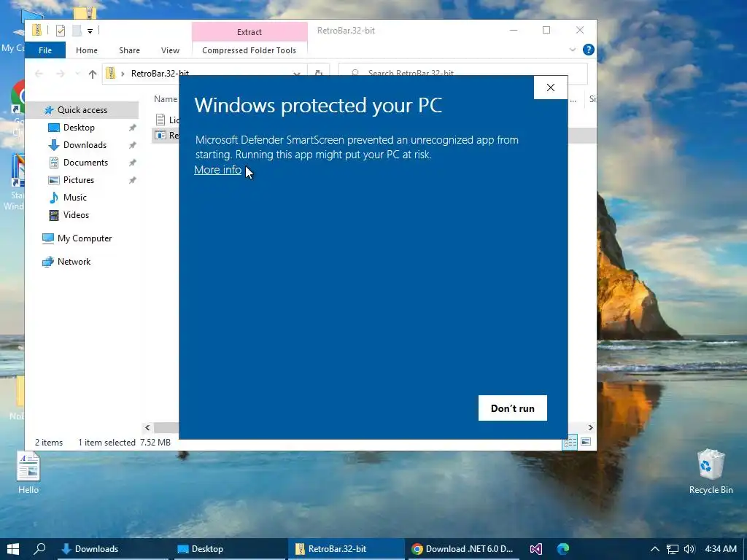This screenshot has width=747, height=560.
Task: Click the Don't run button
Action: (513, 408)
